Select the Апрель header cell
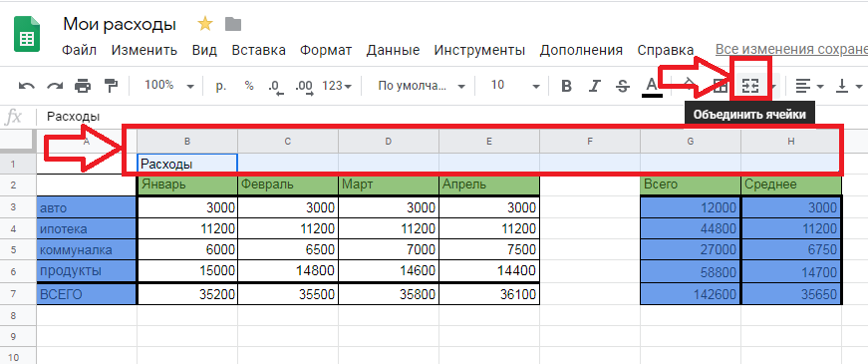 tap(489, 185)
